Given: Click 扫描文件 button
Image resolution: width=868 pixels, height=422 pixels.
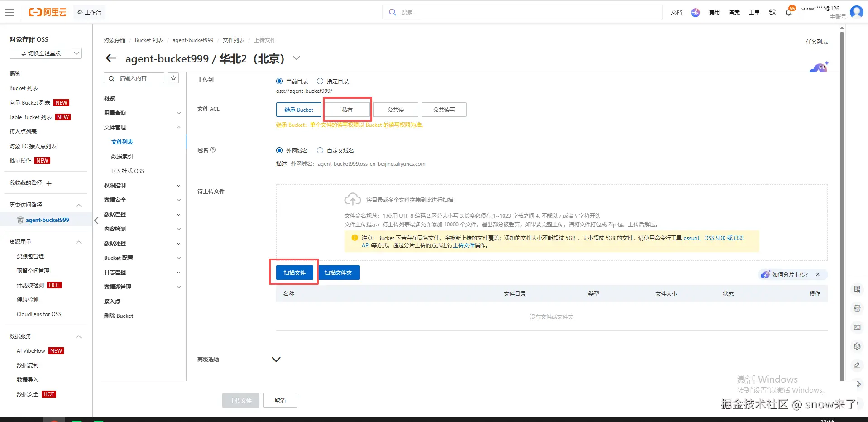Looking at the screenshot, I should click(x=295, y=273).
